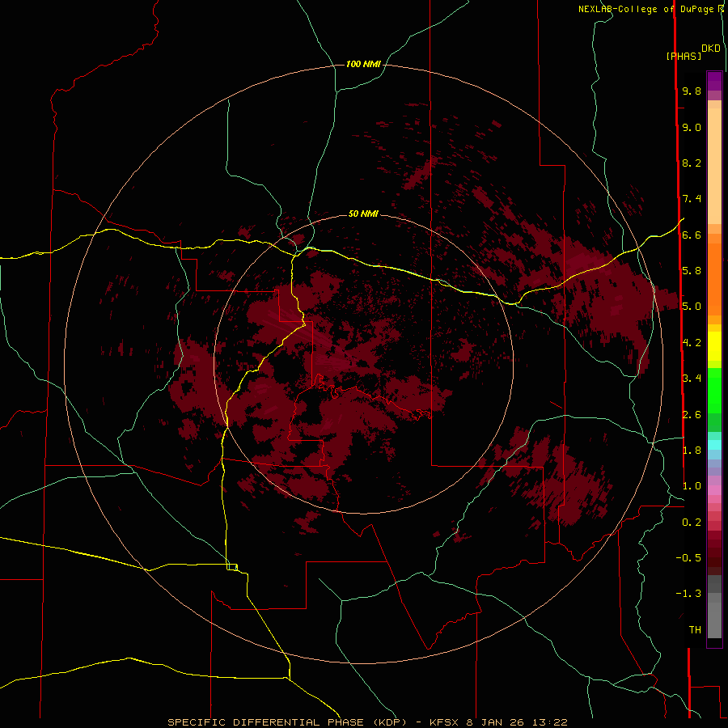Click the -1.3 value on the color scale
The image size is (728, 728).
coord(688,594)
